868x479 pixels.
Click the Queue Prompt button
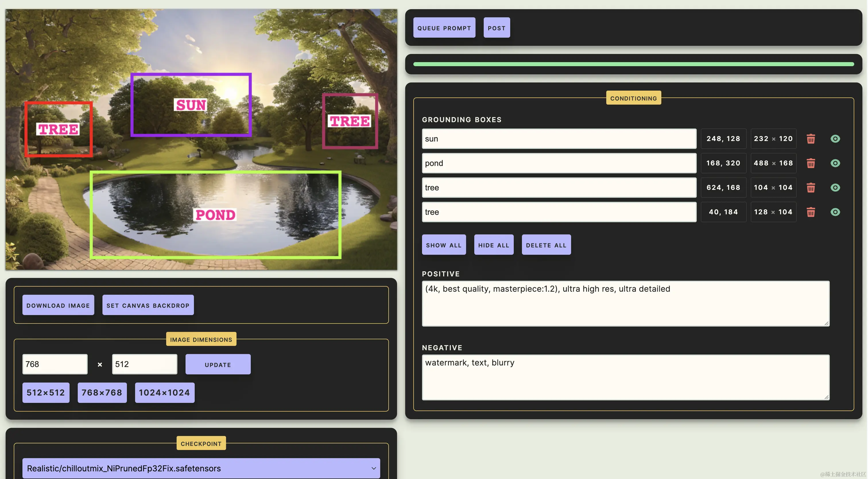(x=444, y=28)
